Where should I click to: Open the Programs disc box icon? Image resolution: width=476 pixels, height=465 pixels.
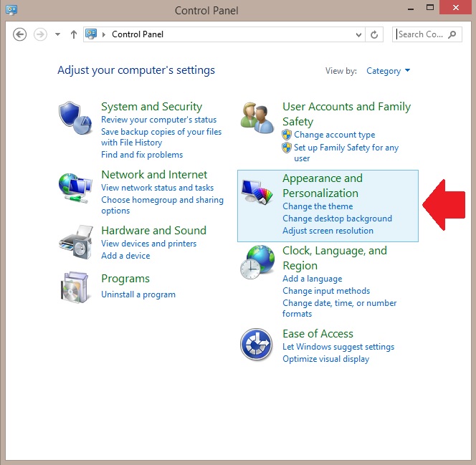point(75,287)
